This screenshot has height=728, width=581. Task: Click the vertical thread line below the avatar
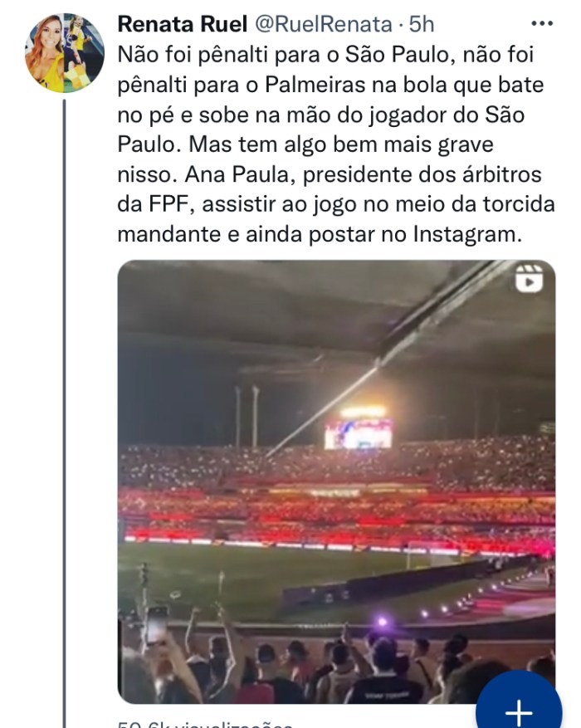tap(64, 415)
